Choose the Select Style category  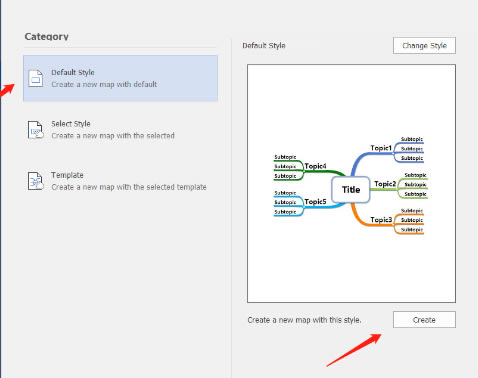click(120, 130)
